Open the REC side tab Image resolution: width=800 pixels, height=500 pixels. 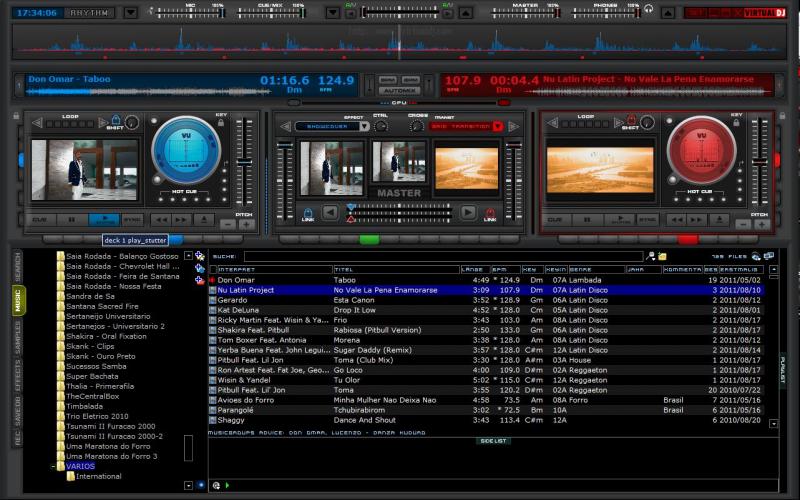tap(18, 438)
